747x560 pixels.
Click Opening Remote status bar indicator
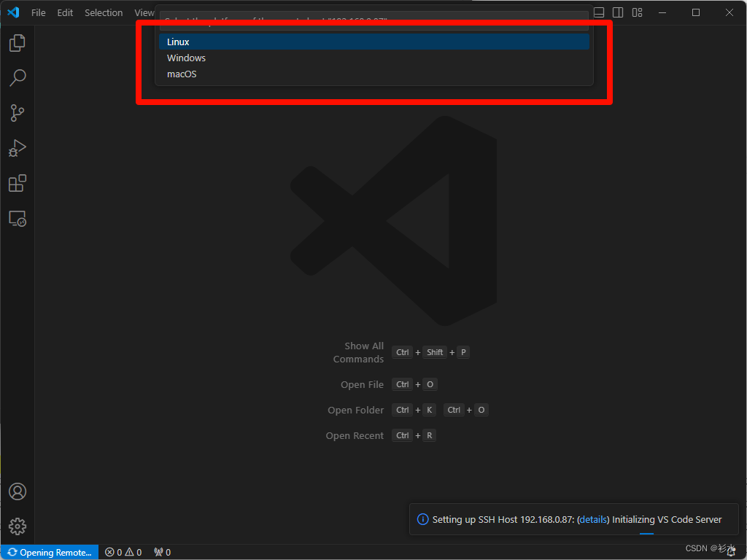click(x=50, y=553)
